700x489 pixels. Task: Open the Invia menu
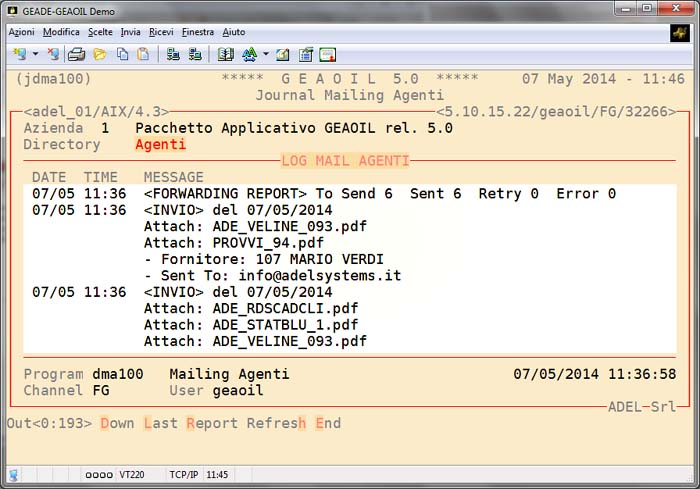[130, 32]
